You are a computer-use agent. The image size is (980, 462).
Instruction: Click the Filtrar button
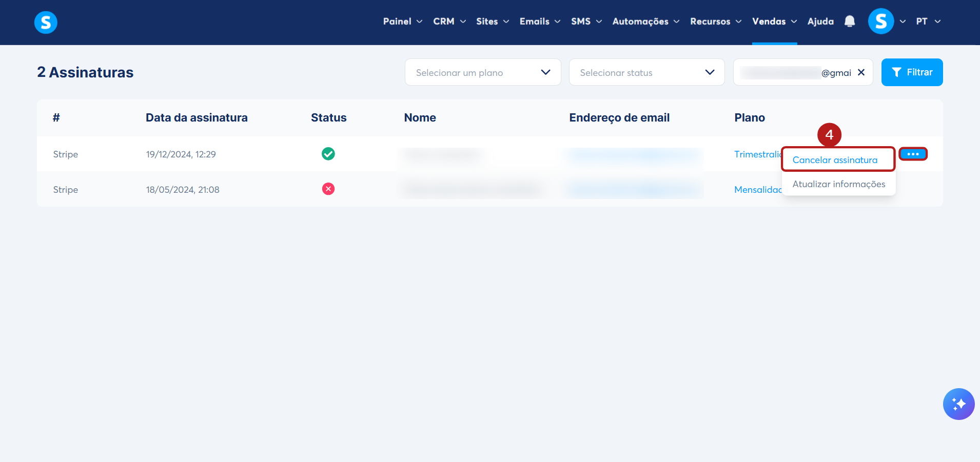pyautogui.click(x=912, y=72)
